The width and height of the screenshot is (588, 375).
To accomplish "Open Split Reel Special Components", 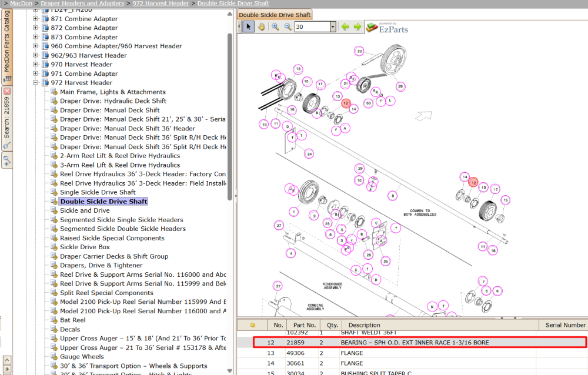I will coord(106,293).
